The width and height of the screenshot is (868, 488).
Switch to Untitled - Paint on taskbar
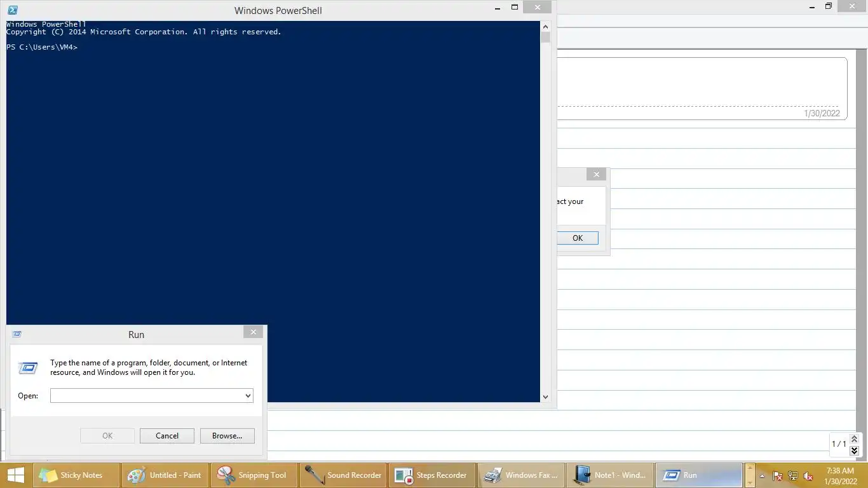pyautogui.click(x=165, y=475)
